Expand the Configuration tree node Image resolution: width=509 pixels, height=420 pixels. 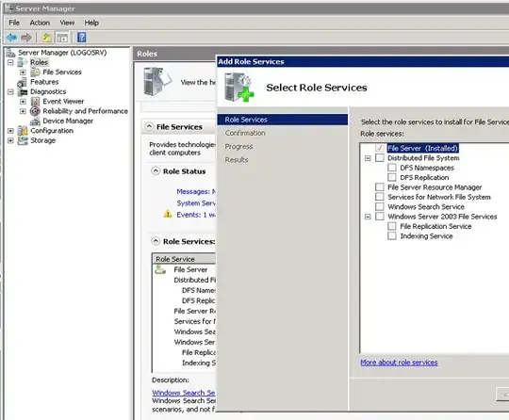[x=10, y=131]
